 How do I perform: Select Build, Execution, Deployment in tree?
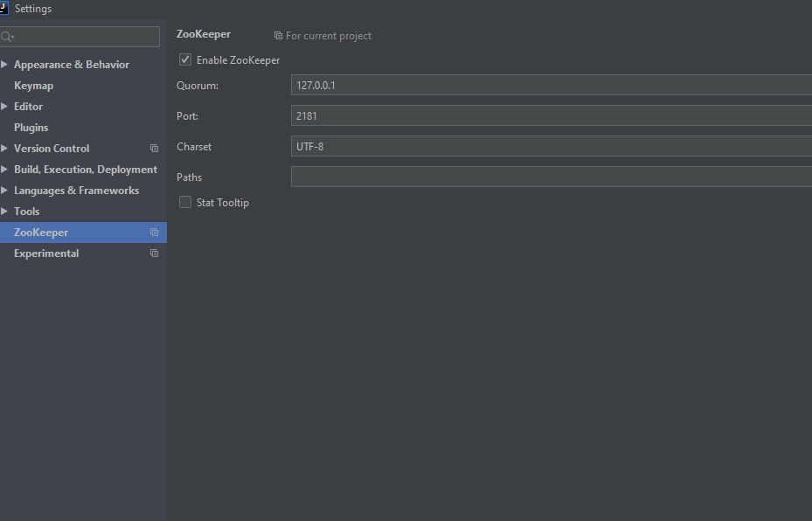pos(86,170)
